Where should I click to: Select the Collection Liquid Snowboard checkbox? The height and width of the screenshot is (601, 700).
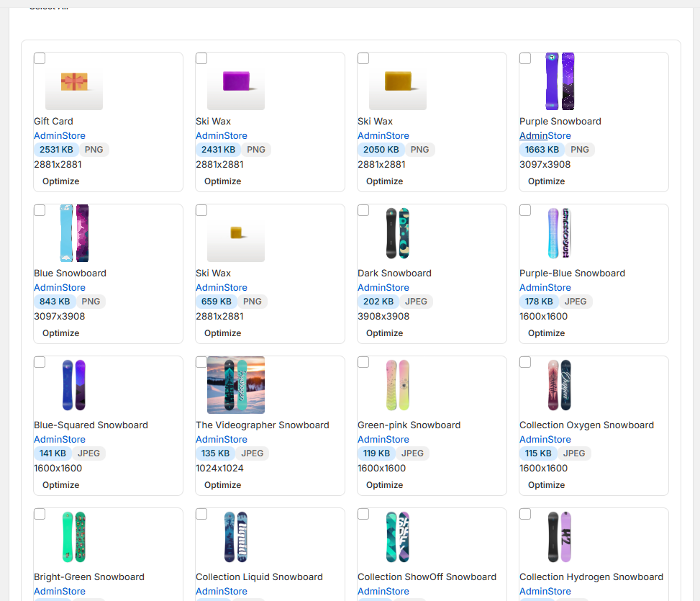[x=201, y=514]
